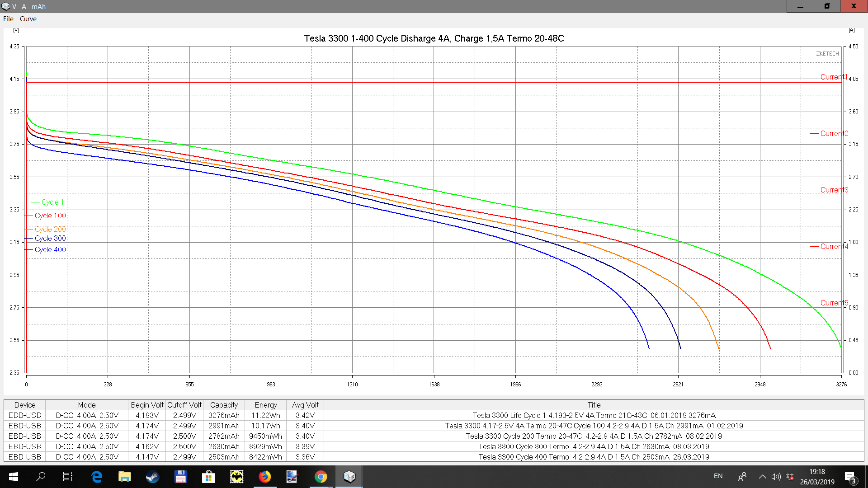
Task: Open Steam from the taskbar
Action: click(152, 477)
